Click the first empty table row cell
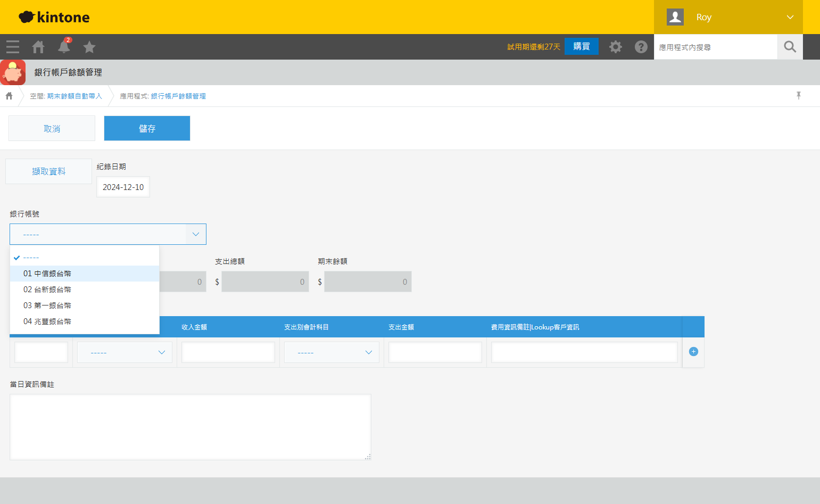Viewport: 820px width, 504px height. click(x=42, y=352)
